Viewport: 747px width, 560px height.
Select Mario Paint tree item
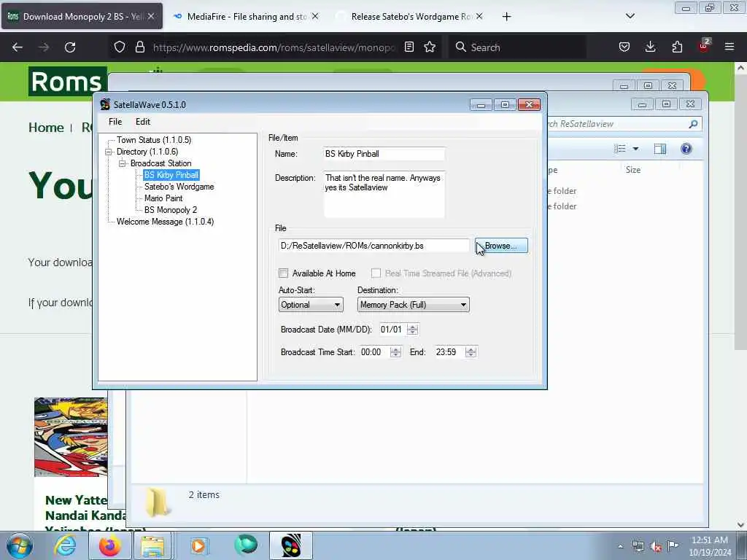click(x=163, y=198)
